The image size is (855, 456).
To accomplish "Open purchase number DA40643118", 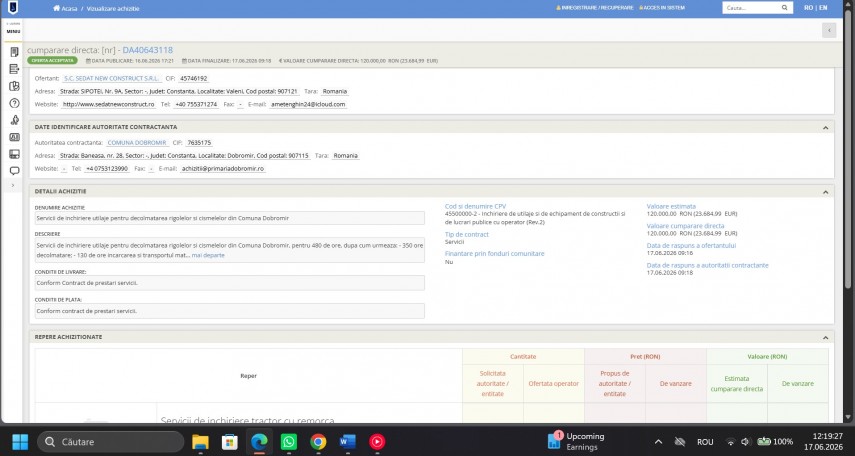I will [148, 50].
